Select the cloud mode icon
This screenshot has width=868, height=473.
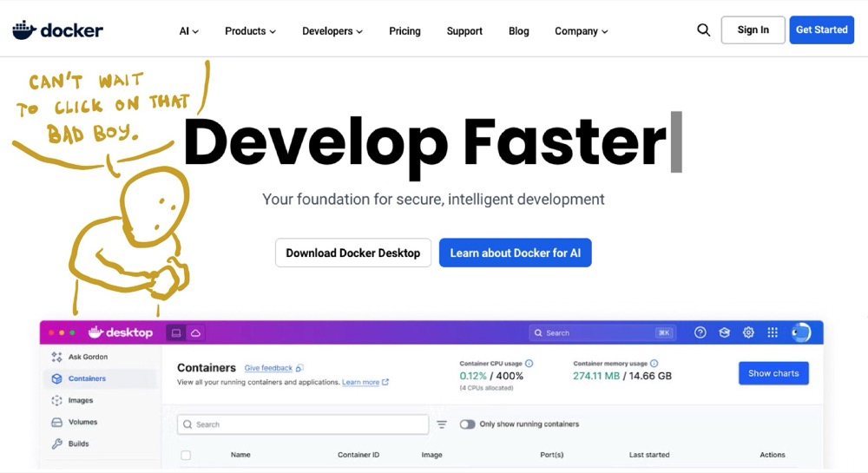(x=195, y=332)
